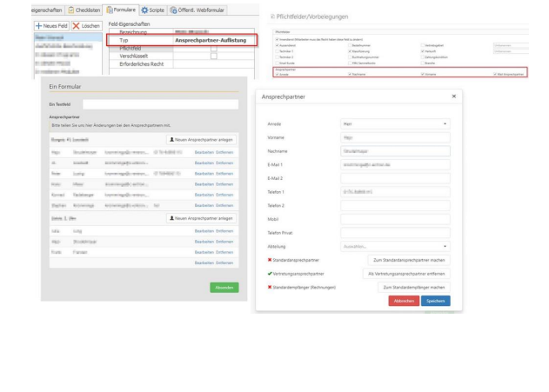
Task: Close the Ansprechpartner dialog
Action: click(x=453, y=96)
